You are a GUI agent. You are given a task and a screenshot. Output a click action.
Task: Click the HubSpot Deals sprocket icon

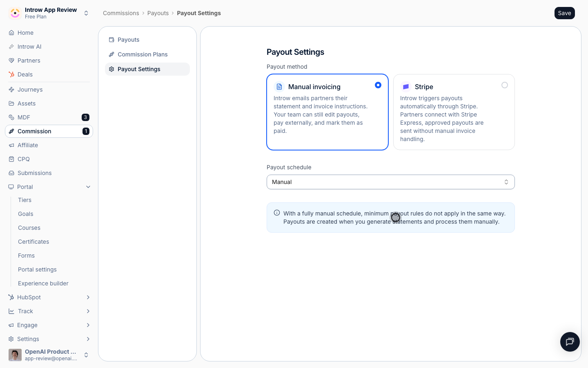tap(11, 74)
